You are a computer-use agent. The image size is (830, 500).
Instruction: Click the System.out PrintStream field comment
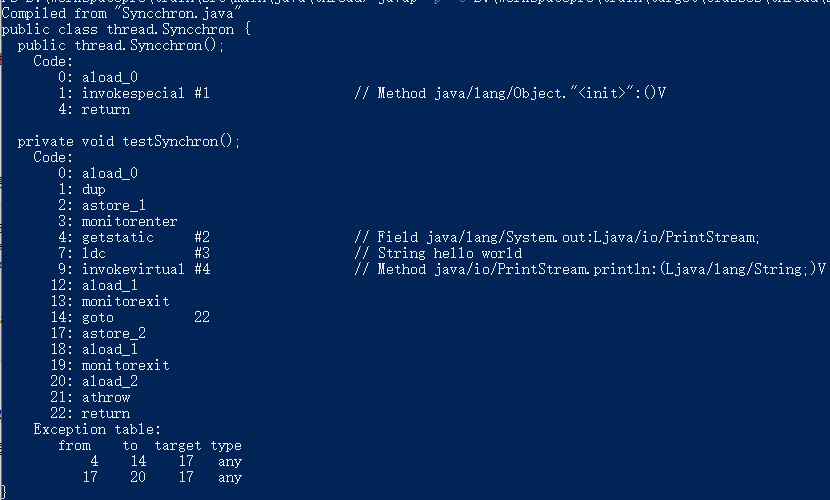point(557,237)
